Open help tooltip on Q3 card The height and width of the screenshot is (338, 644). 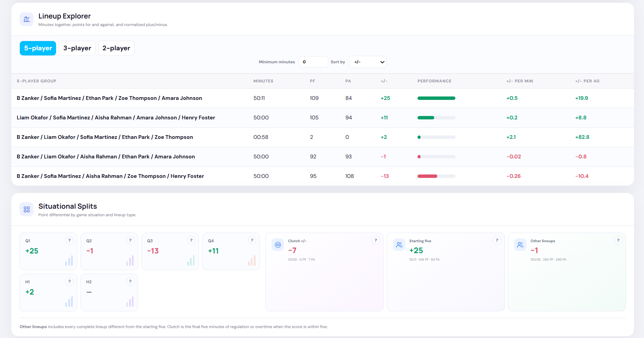point(191,240)
